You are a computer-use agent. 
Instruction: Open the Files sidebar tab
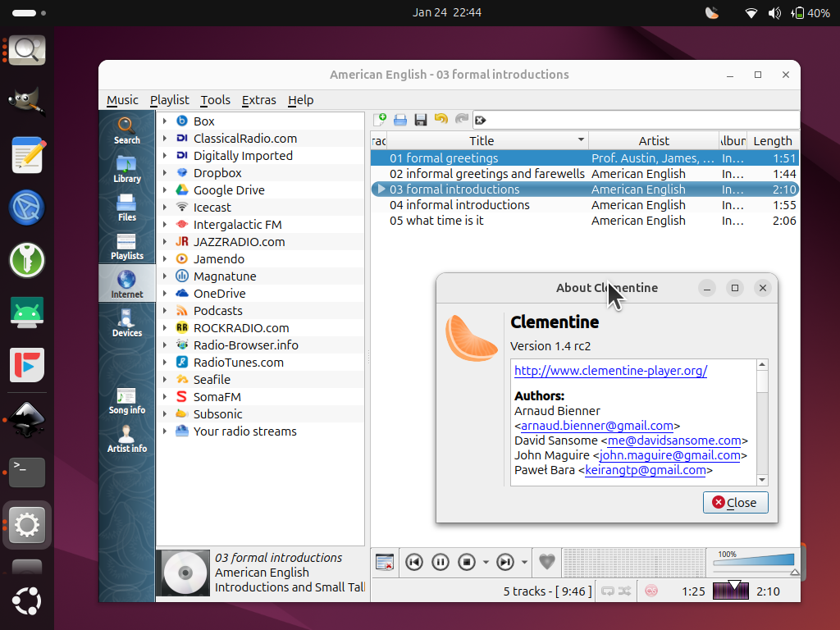(126, 208)
